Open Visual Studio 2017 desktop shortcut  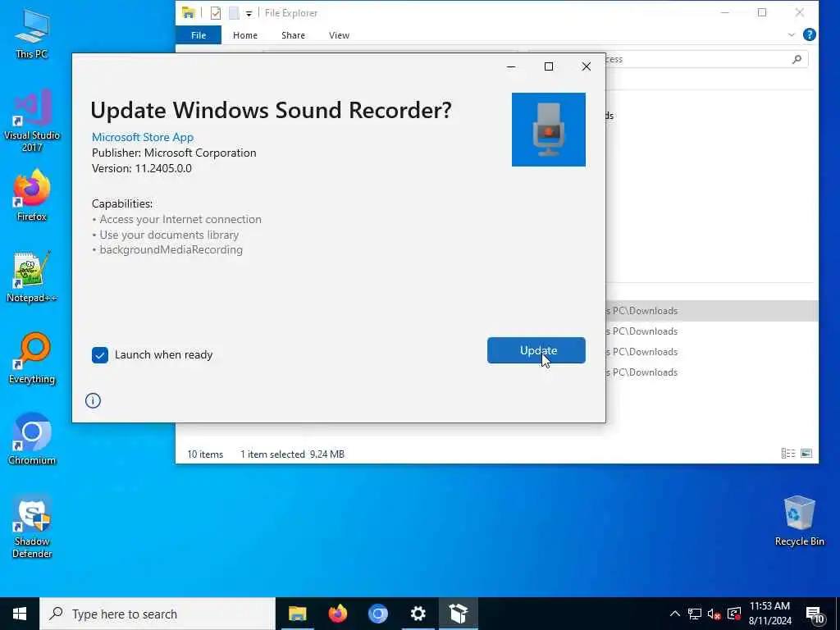[x=32, y=121]
